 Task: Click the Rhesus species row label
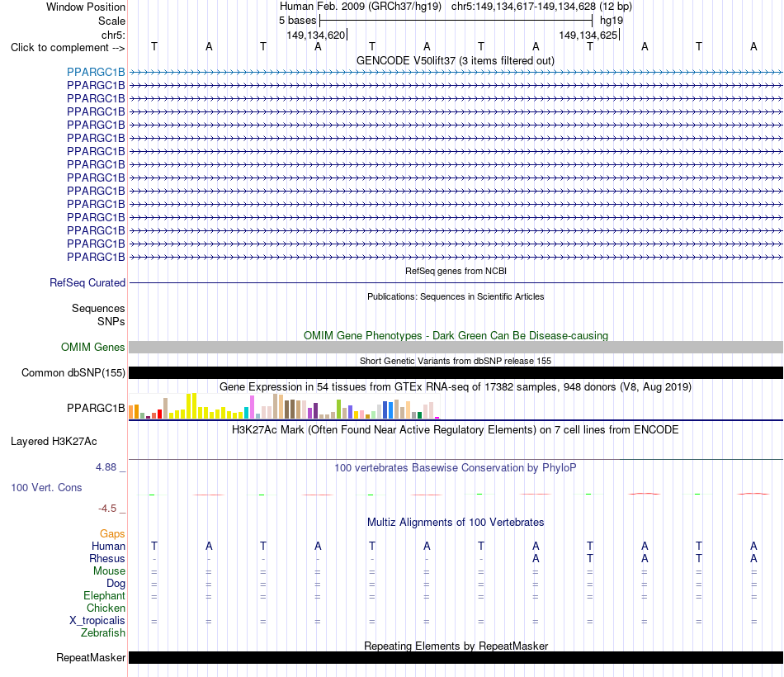tap(107, 558)
